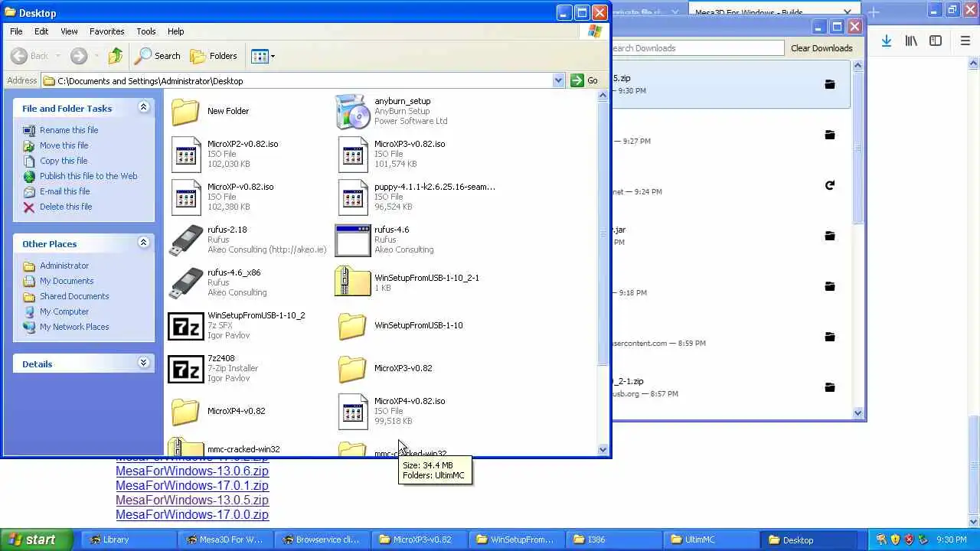Click E-mail this file
Viewport: 980px width, 551px height.
tap(64, 191)
